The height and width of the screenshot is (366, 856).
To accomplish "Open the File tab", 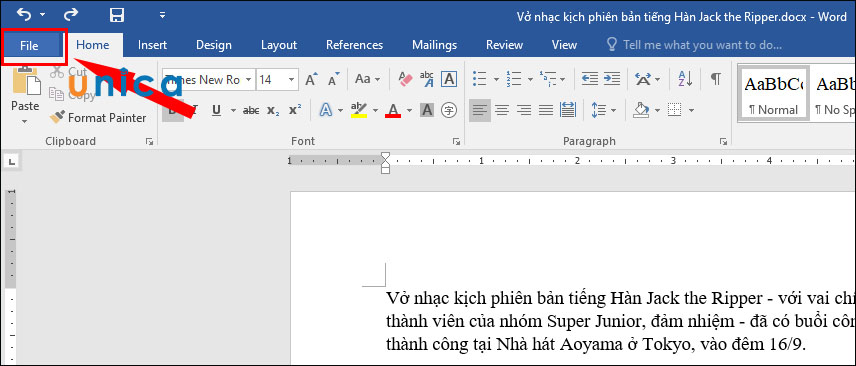I will coord(29,45).
